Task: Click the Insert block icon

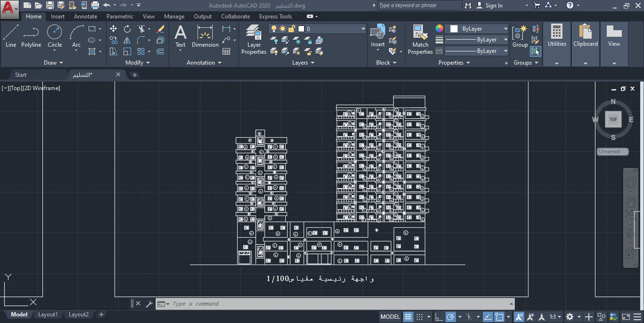Action: pos(377,33)
